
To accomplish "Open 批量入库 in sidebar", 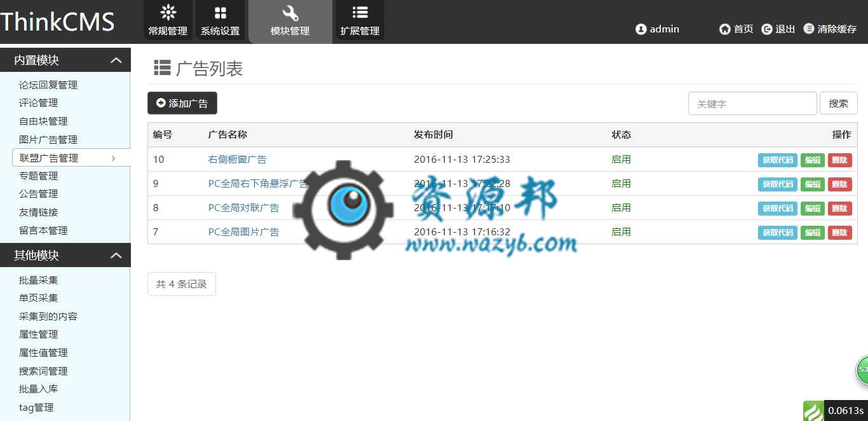I will 38,389.
